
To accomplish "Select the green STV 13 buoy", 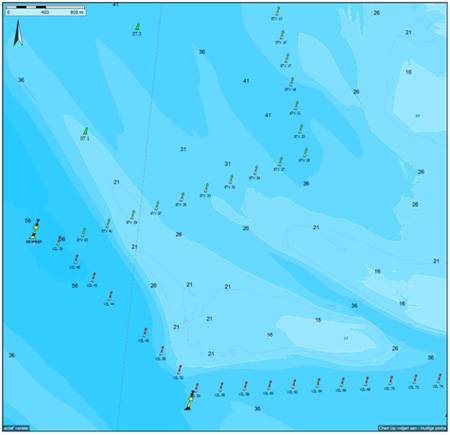I will pyautogui.click(x=277, y=11).
